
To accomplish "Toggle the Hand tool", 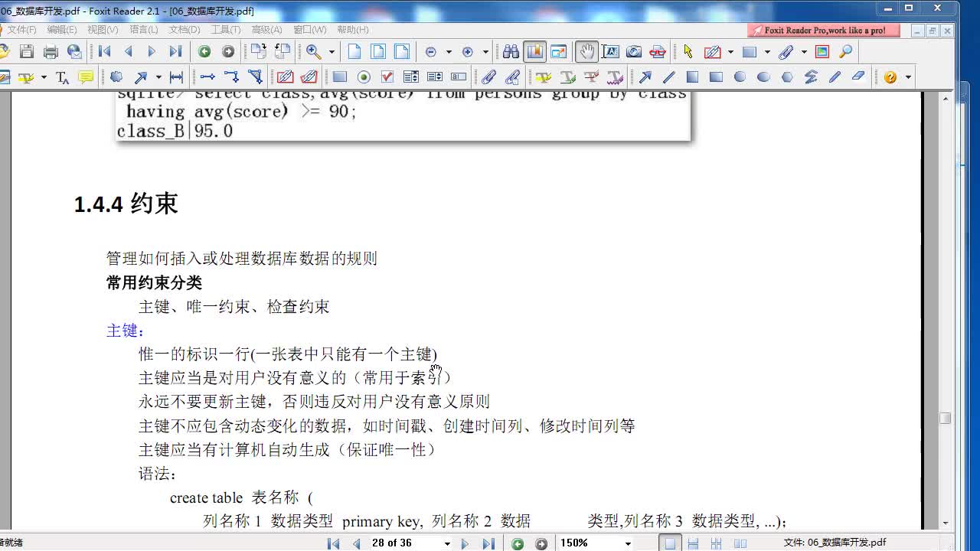I will [586, 52].
